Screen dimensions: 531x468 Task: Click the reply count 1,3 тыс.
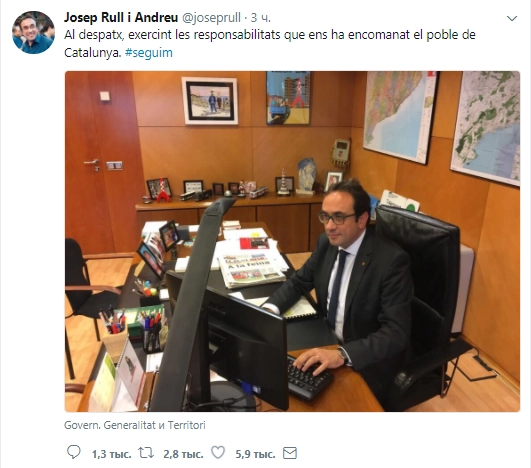pos(111,454)
